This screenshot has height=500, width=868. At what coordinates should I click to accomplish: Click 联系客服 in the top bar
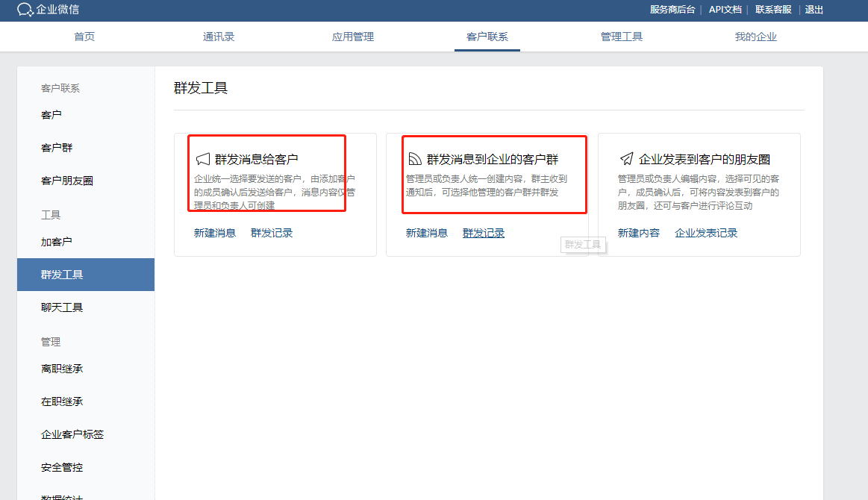coord(773,10)
